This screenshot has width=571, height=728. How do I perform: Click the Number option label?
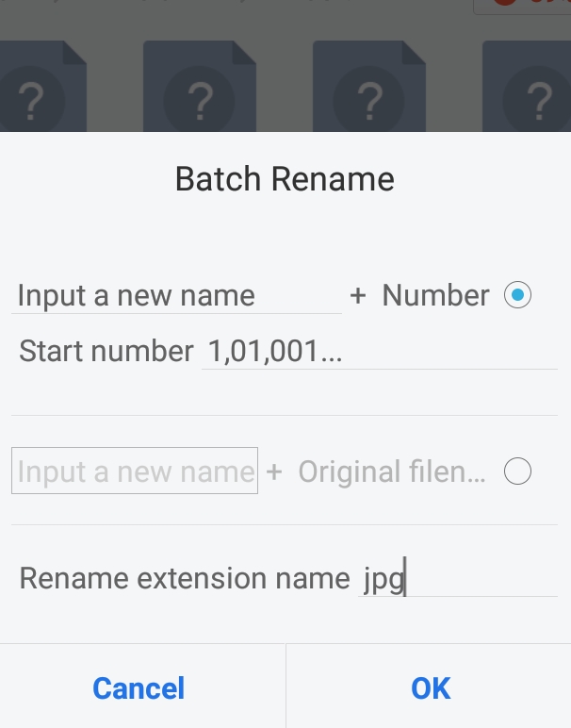point(435,295)
